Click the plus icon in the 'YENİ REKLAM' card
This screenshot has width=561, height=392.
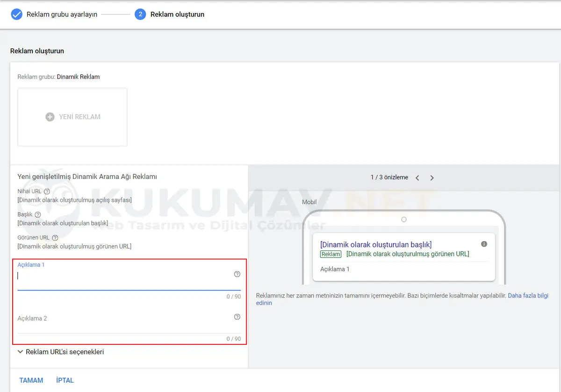[x=50, y=117]
